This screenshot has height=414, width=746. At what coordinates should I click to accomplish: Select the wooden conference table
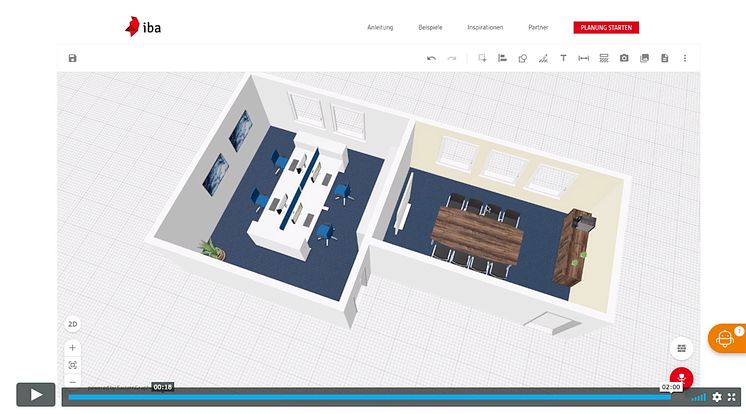[477, 235]
